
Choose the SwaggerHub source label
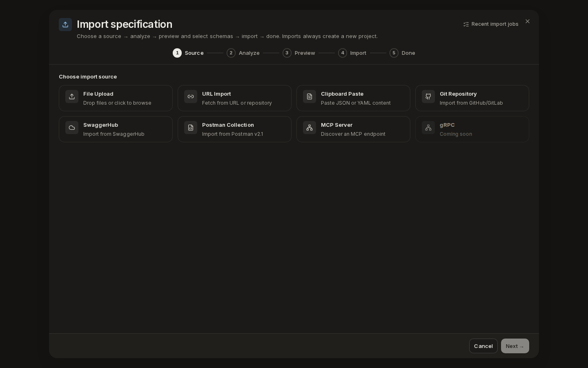click(101, 125)
